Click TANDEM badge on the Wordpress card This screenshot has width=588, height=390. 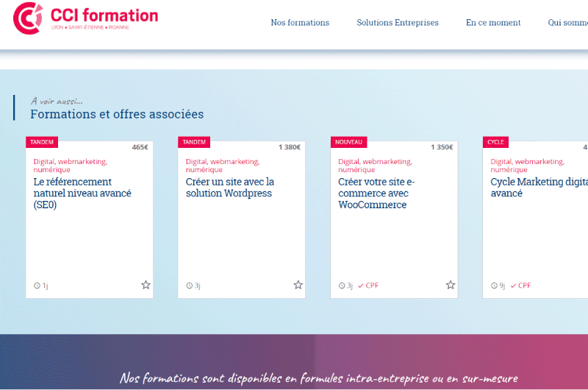194,142
